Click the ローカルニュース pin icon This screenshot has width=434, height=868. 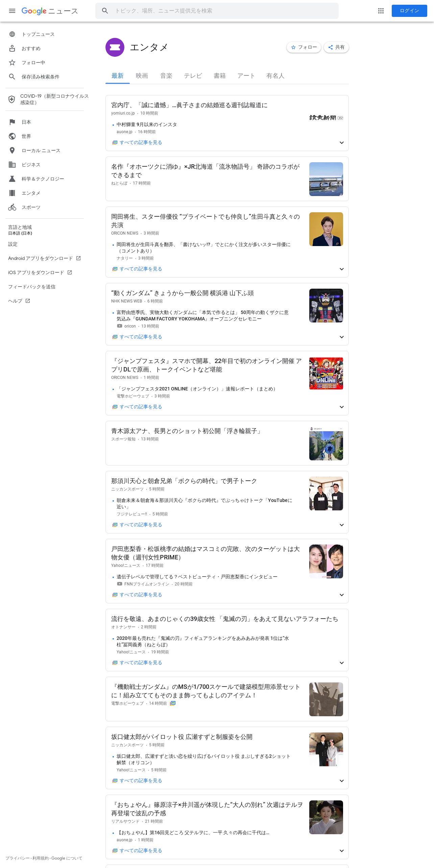(12, 150)
